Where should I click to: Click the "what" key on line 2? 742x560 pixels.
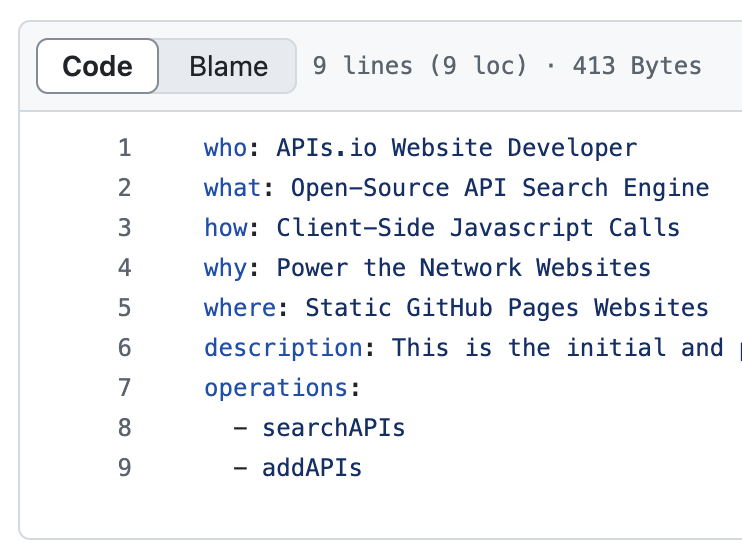(x=232, y=188)
